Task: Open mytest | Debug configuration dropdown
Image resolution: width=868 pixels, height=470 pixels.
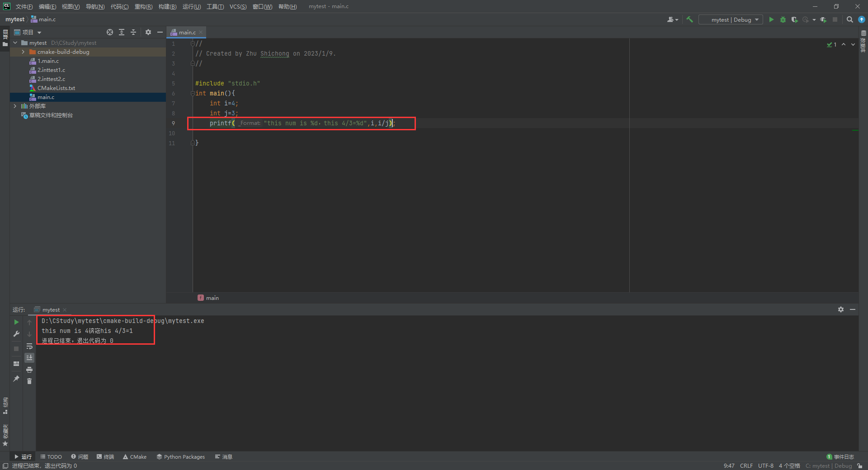Action: (731, 19)
